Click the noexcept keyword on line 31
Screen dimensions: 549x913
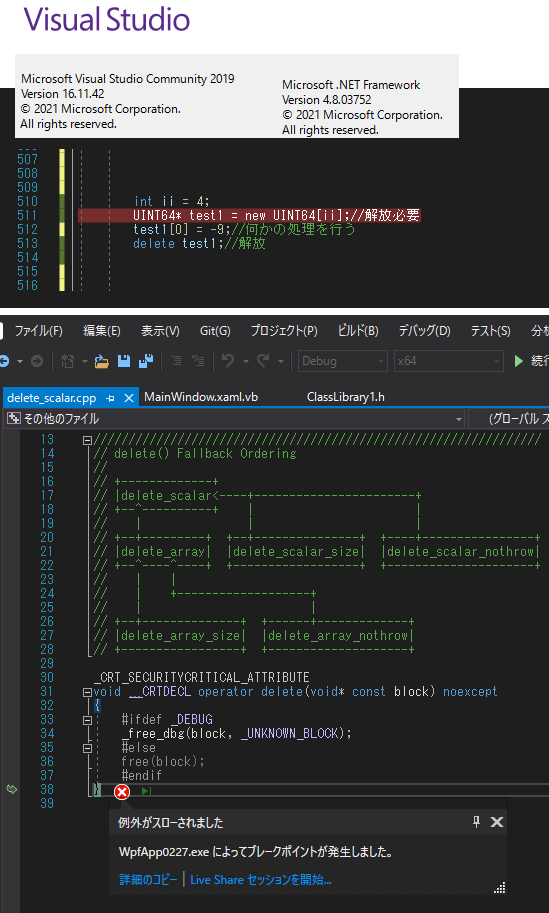(x=470, y=692)
